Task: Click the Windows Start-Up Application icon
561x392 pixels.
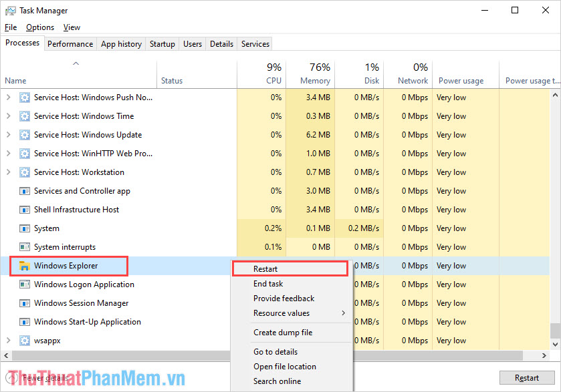Action: (x=25, y=322)
